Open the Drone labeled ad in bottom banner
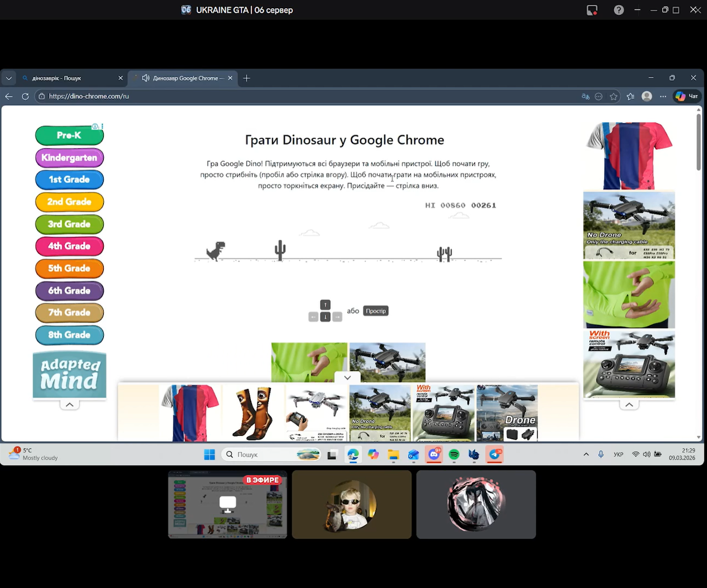The width and height of the screenshot is (707, 588). [507, 413]
